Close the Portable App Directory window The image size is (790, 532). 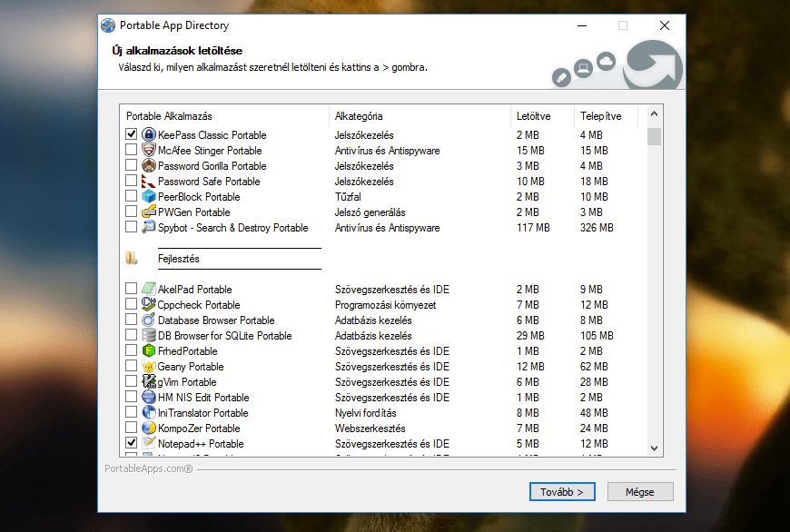coord(665,25)
